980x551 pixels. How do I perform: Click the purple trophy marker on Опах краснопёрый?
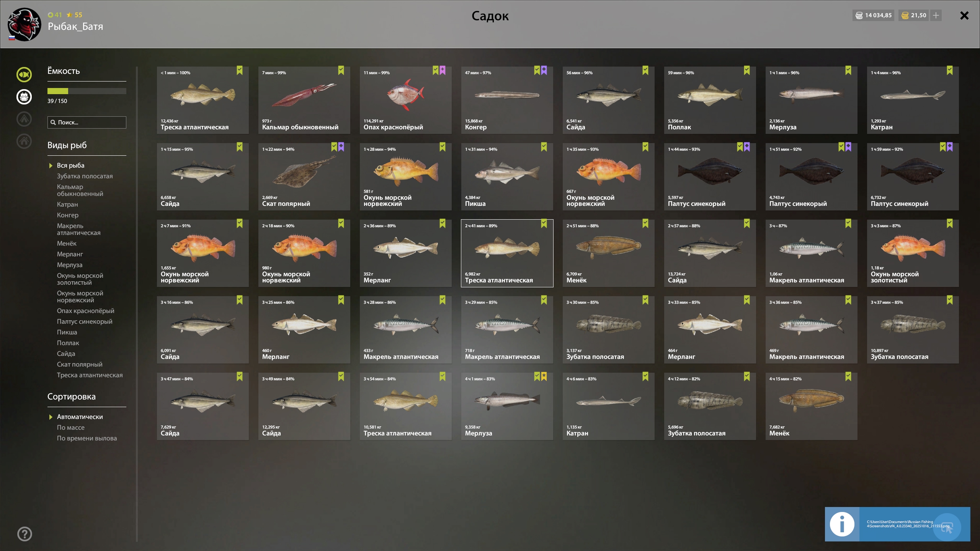pyautogui.click(x=443, y=70)
